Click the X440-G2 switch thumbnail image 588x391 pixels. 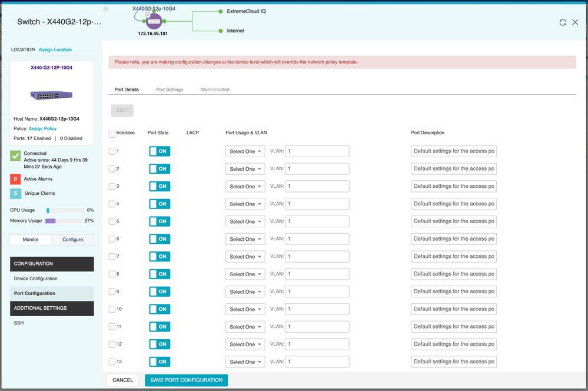click(51, 95)
